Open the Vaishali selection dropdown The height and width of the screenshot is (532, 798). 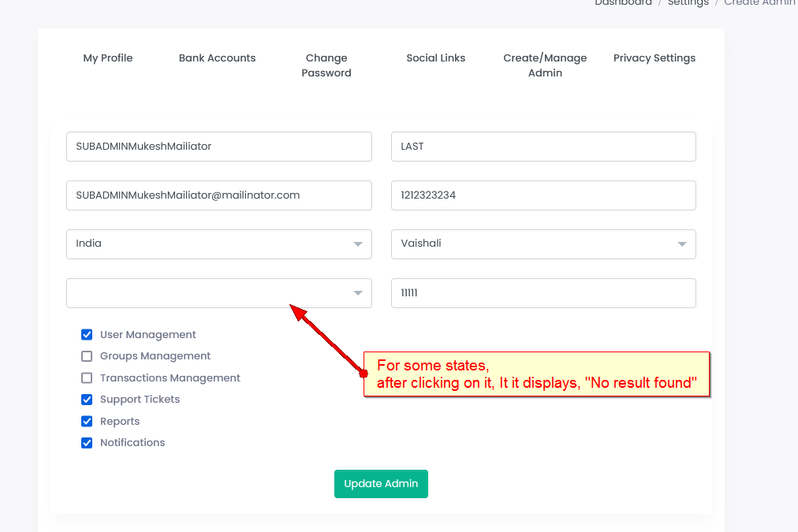543,244
